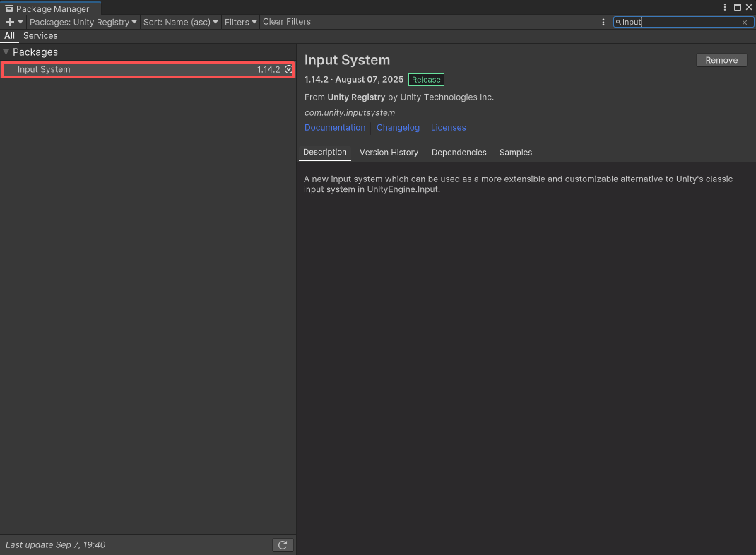Click the Remove button
The height and width of the screenshot is (555, 756).
click(721, 60)
